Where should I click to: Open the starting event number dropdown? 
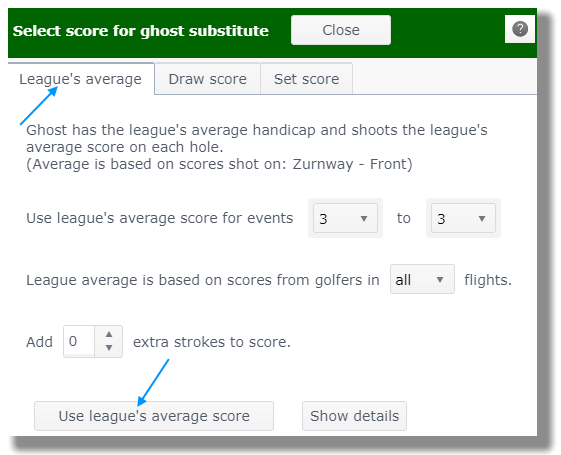coord(345,218)
